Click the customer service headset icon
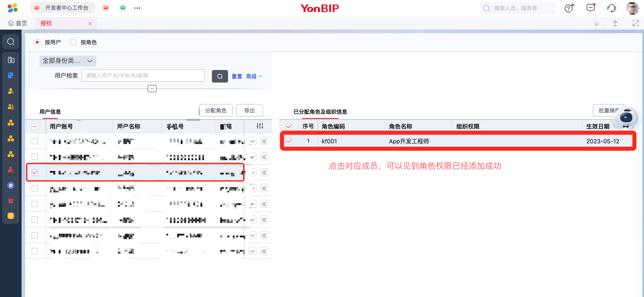 pos(611,8)
